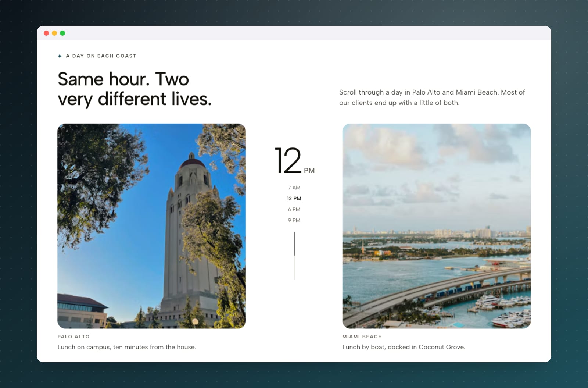Screen dimensions: 588x388
Task: Select the 7 AM time option
Action: click(x=294, y=188)
